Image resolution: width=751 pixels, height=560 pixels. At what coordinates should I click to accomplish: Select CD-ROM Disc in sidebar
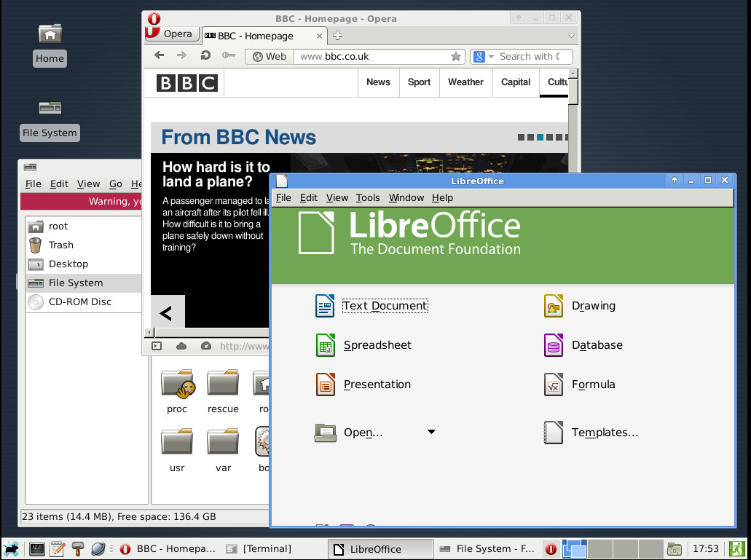[83, 301]
